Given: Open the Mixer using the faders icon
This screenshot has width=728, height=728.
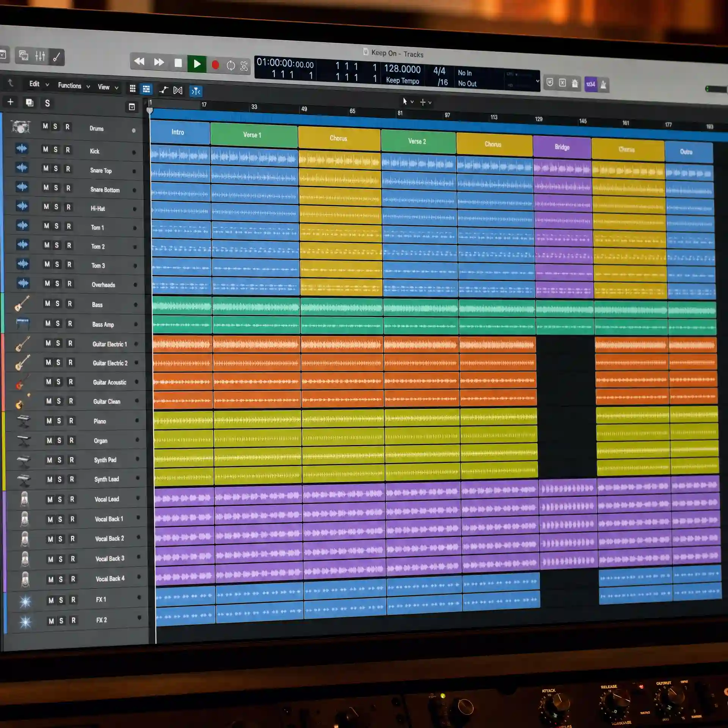Looking at the screenshot, I should point(40,56).
